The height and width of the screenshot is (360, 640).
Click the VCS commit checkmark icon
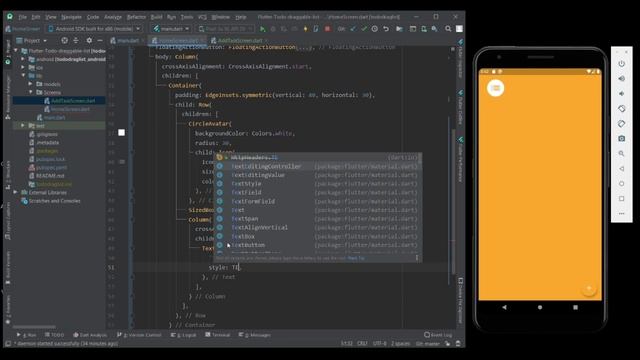point(364,29)
